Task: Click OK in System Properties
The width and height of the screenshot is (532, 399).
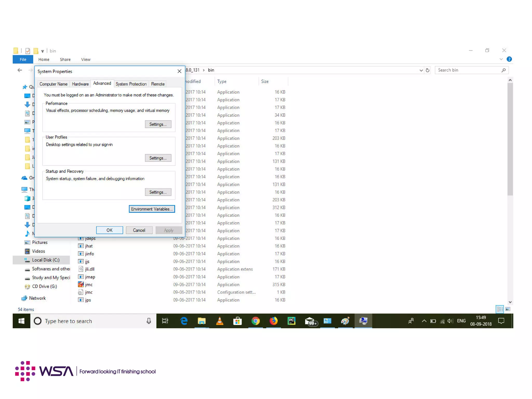Action: point(109,230)
